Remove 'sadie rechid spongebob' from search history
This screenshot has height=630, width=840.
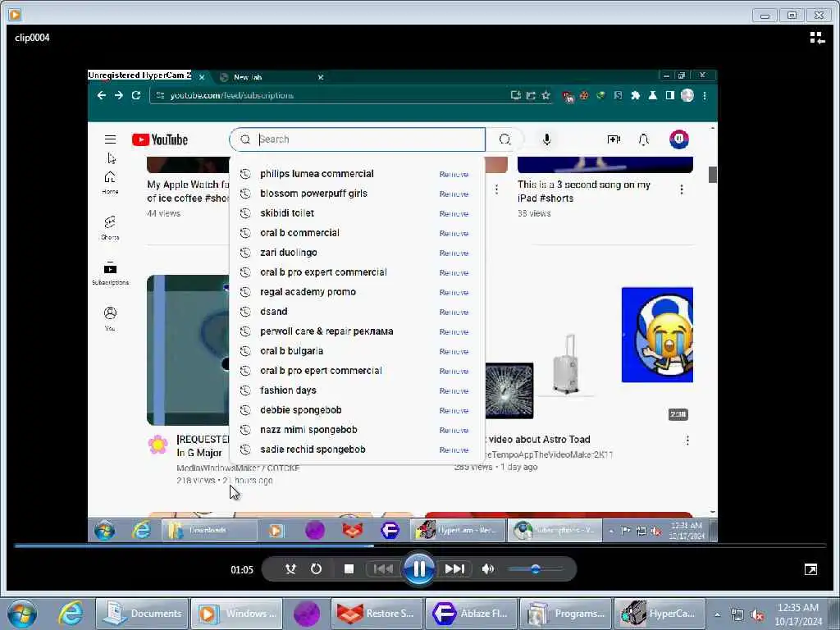[454, 450]
